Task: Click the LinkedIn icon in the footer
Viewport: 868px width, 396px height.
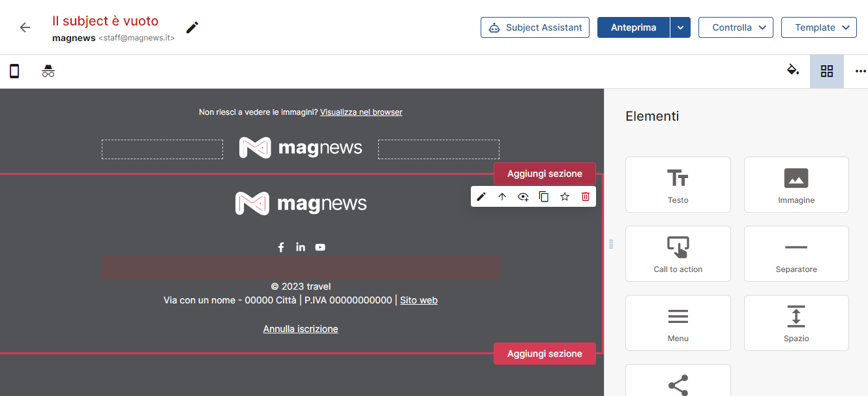Action: point(301,247)
